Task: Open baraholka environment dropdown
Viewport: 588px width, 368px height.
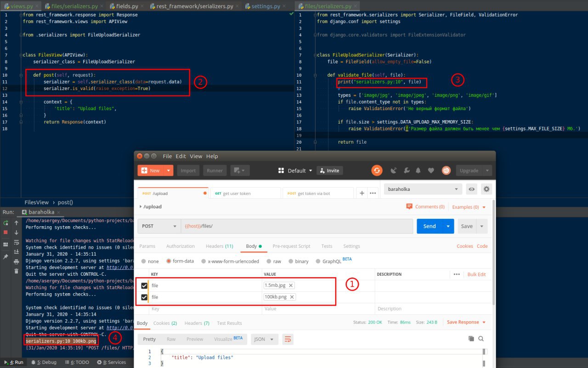Action: click(423, 189)
